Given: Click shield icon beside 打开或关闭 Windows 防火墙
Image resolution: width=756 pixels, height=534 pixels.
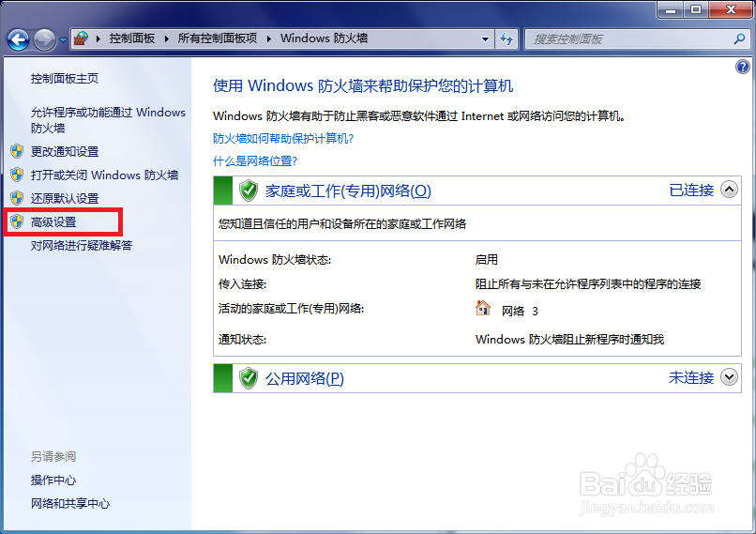Looking at the screenshot, I should click(x=18, y=175).
